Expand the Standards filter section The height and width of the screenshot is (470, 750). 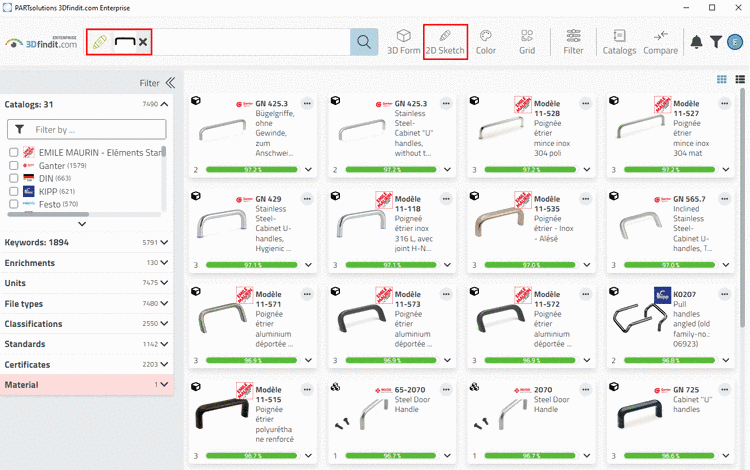165,344
